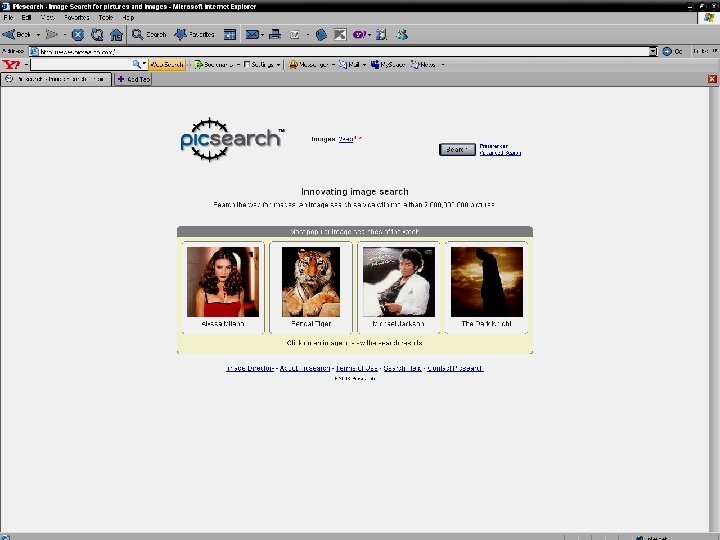This screenshot has height=540, width=720.
Task: Click the Yahoo Mail toolbar icon
Action: tap(343, 65)
